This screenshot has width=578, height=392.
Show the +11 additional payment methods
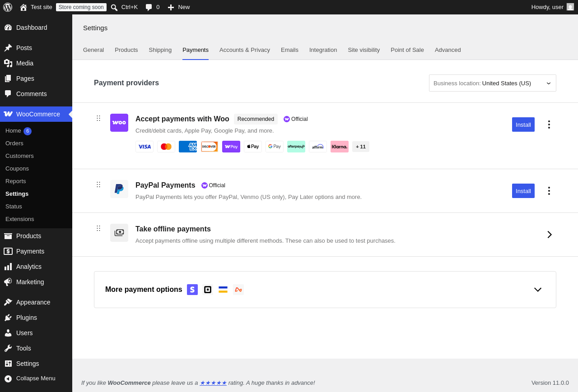click(x=361, y=147)
